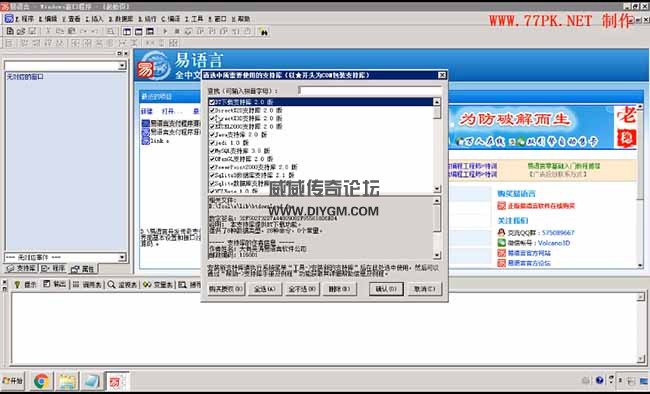
Task: Click the help icon in the system tray
Action: 599,380
